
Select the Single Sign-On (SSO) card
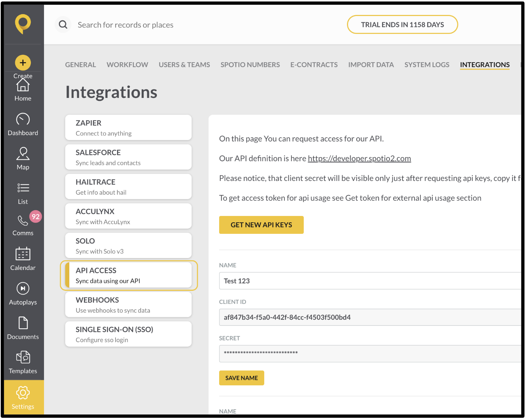(128, 334)
